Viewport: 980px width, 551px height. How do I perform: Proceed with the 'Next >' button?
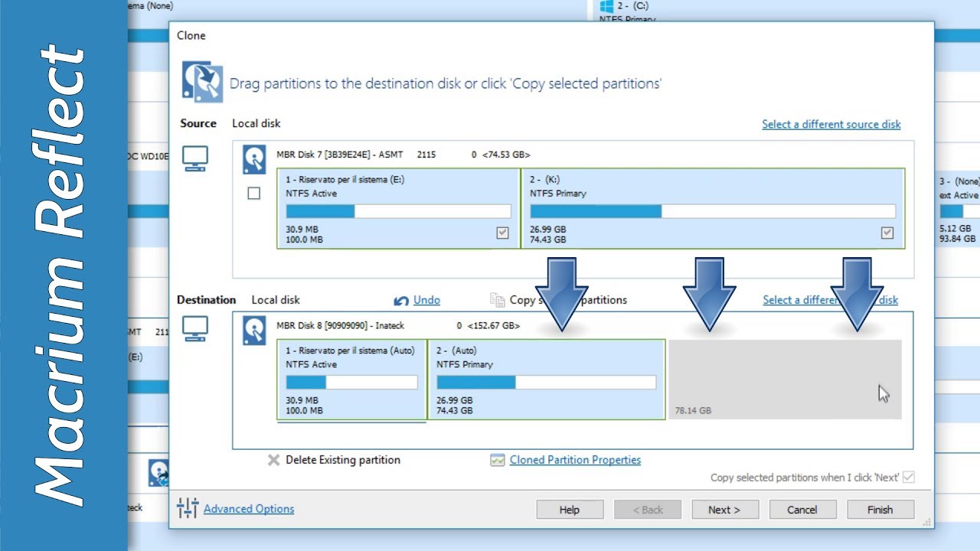click(724, 510)
